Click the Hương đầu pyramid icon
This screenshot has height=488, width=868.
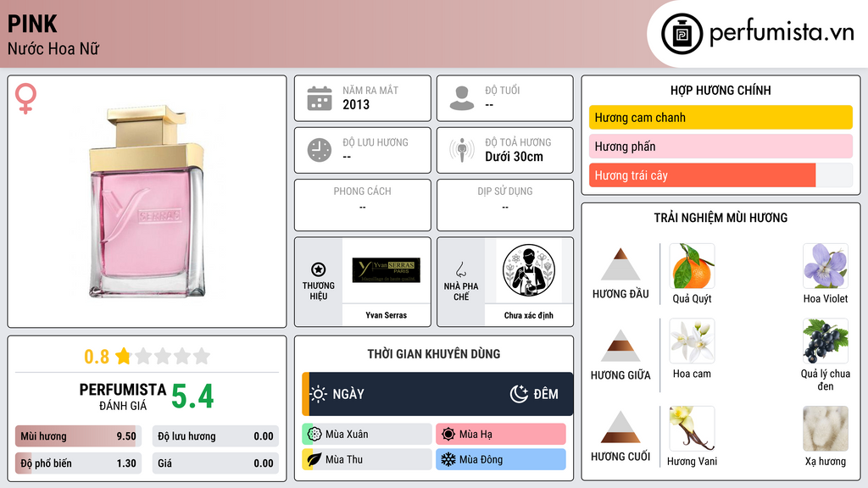point(620,264)
